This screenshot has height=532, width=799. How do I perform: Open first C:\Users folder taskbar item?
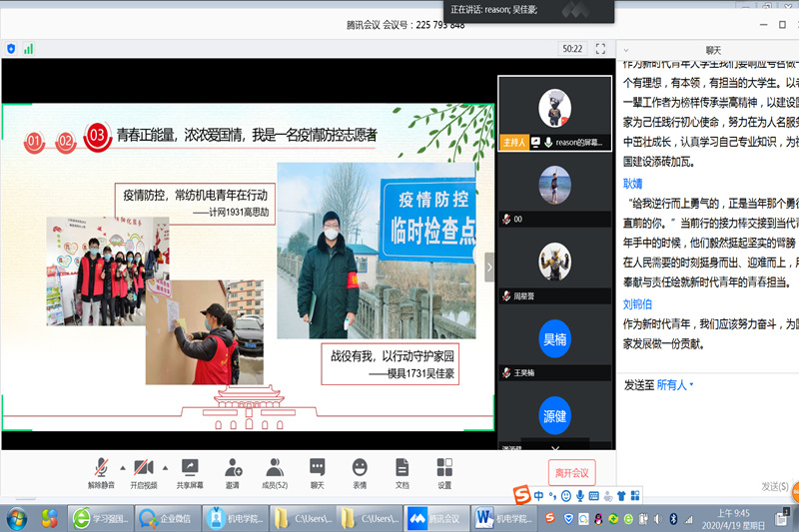coord(302,519)
